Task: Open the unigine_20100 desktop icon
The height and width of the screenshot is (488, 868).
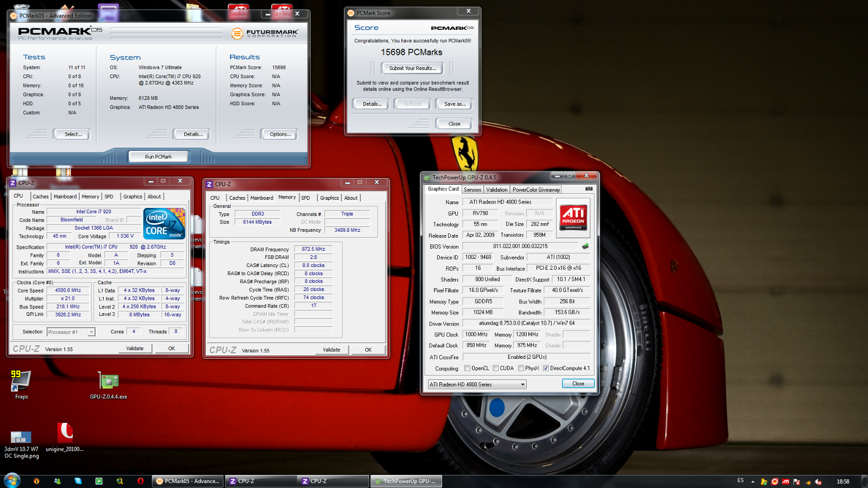Action: (65, 438)
